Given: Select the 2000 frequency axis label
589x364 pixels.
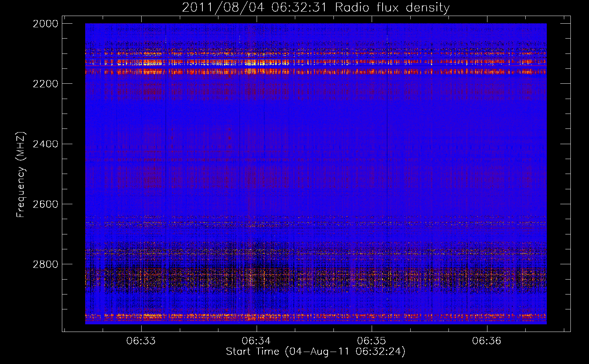Looking at the screenshot, I should [46, 24].
